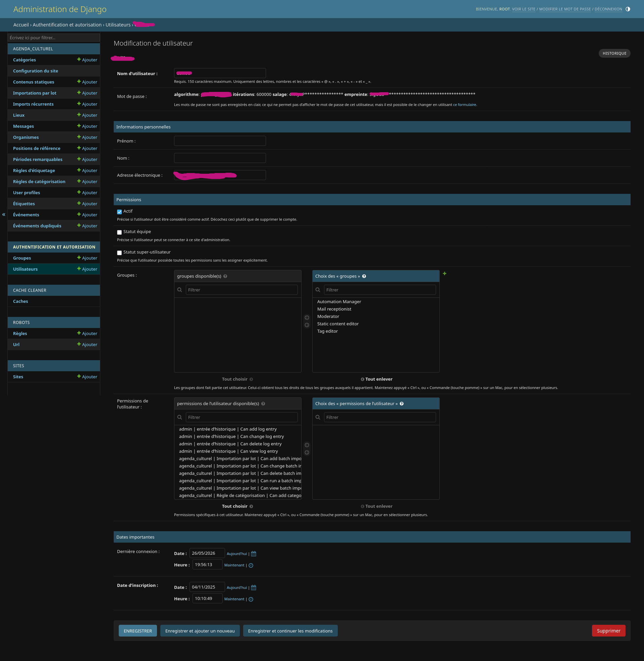Click the Ajouter link beside Sites
The image size is (644, 661).
87,377
